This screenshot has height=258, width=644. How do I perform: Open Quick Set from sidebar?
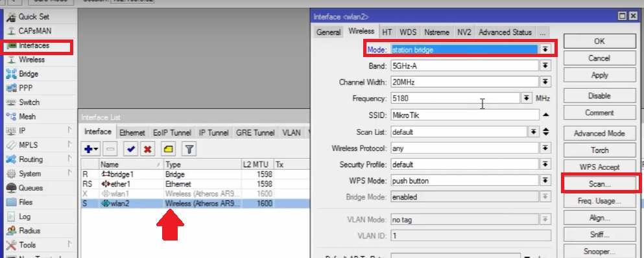34,17
